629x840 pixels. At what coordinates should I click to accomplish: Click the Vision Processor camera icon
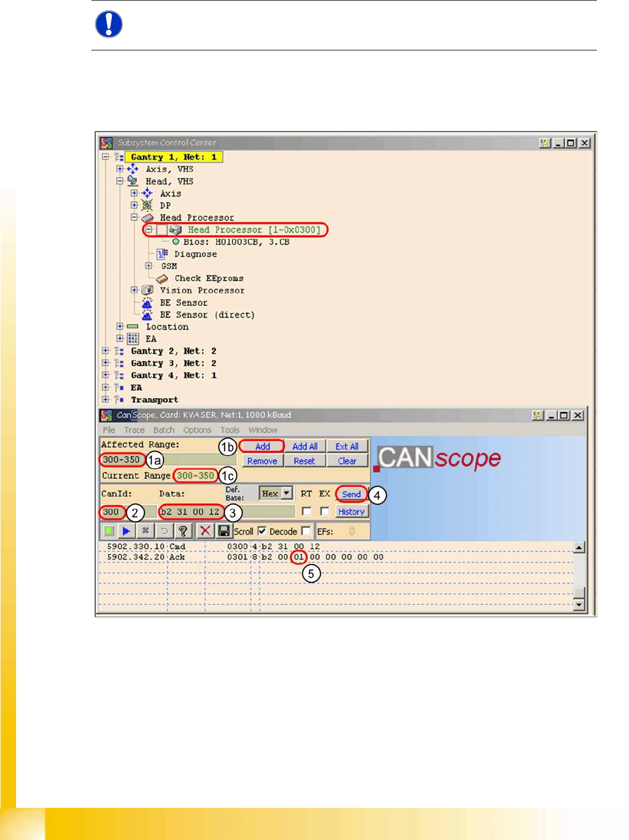pos(147,290)
